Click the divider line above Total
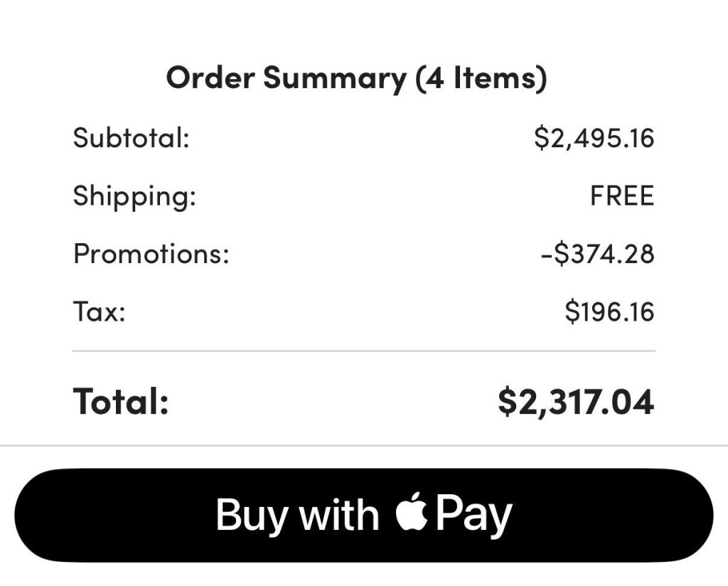728x586 pixels. tap(363, 351)
